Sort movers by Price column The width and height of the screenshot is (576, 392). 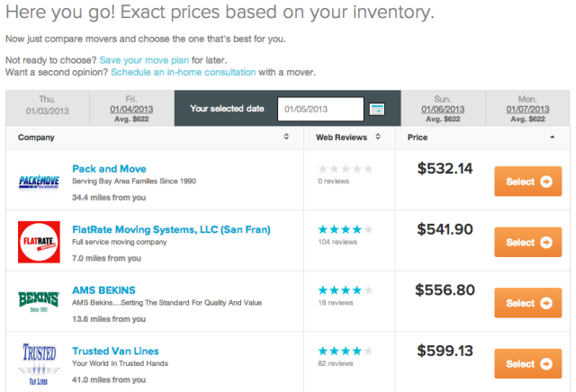[551, 138]
